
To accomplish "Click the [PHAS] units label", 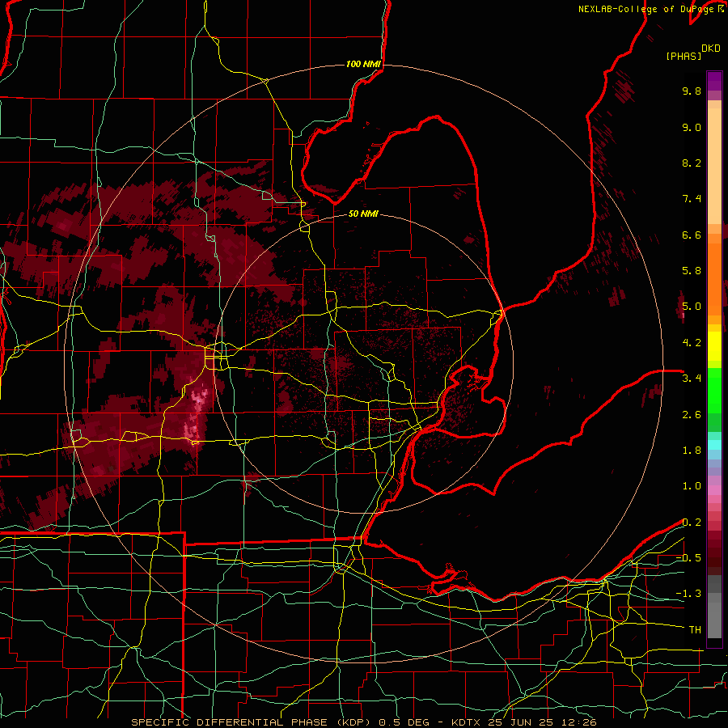I will point(684,56).
